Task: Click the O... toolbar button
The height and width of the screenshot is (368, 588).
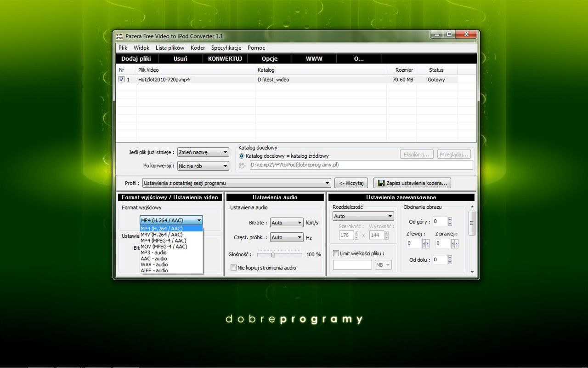Action: tap(359, 59)
